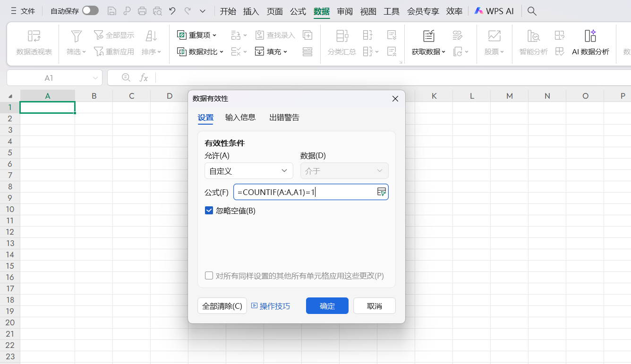This screenshot has width=631, height=364.
Task: Click the range selector icon in formula field
Action: 382,192
